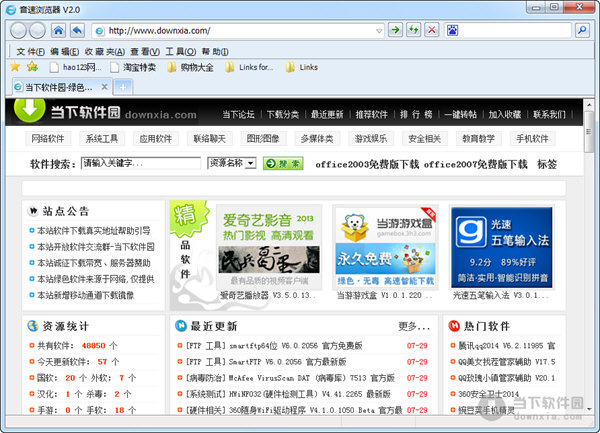Select the 安全相关 category button
The width and height of the screenshot is (600, 433).
(x=425, y=138)
